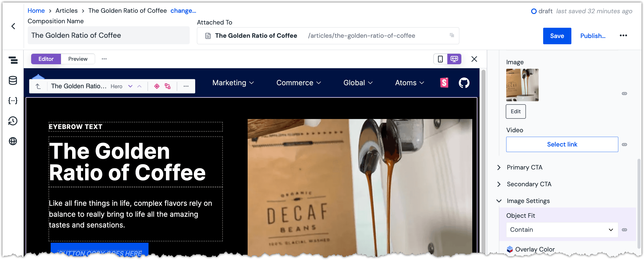The image size is (644, 260).
Task: Select the parent component up arrow
Action: 38,86
